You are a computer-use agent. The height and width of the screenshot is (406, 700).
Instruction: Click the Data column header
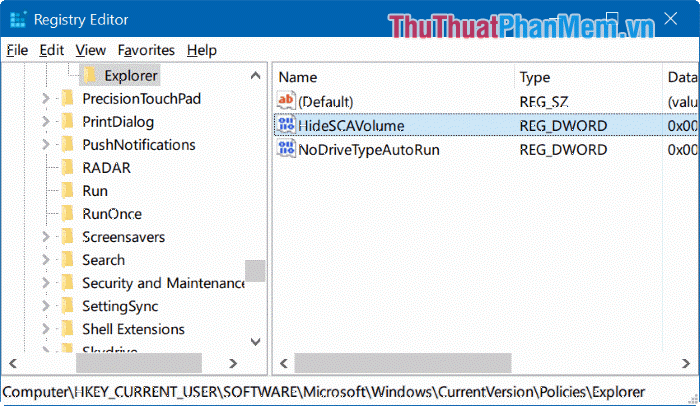(x=681, y=77)
